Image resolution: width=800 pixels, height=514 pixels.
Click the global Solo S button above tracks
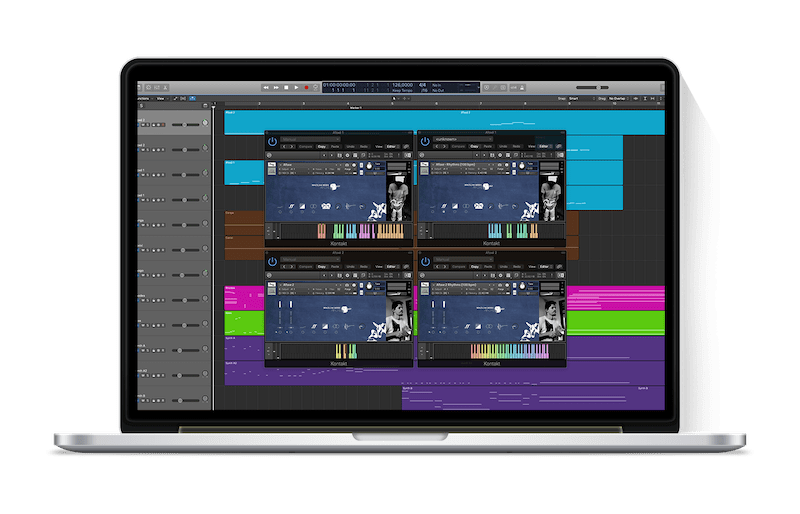[142, 106]
